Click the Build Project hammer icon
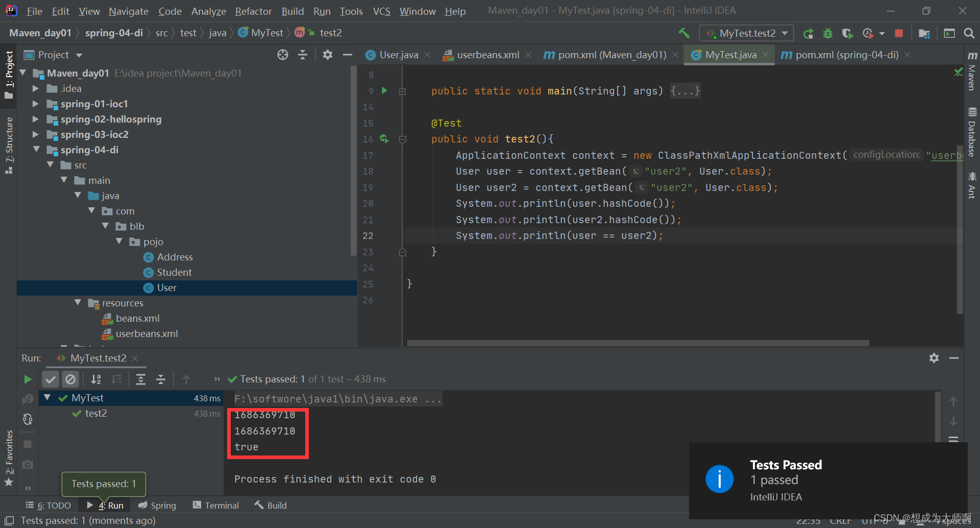 click(684, 33)
